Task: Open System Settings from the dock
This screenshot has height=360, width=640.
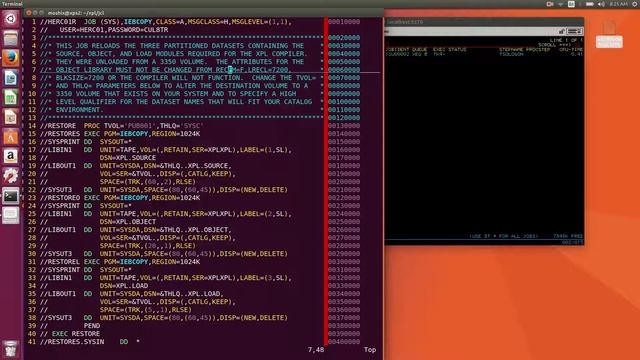Action: tap(11, 176)
